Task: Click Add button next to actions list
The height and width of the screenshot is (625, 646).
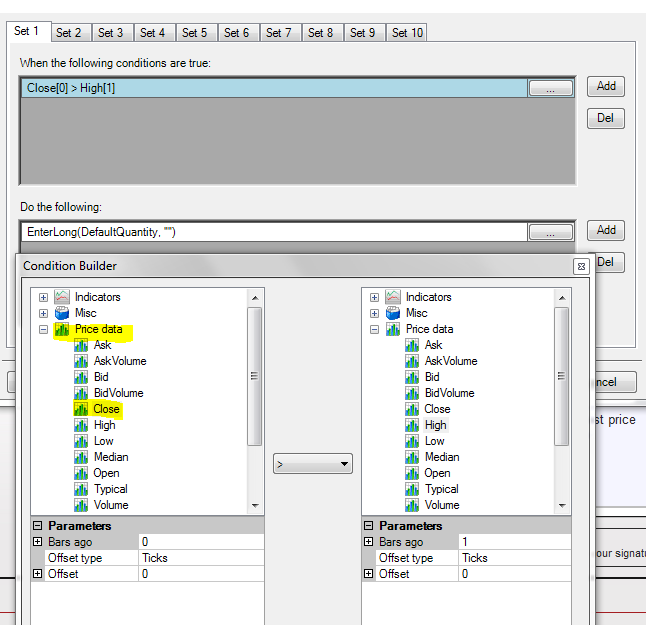Action: click(x=606, y=230)
